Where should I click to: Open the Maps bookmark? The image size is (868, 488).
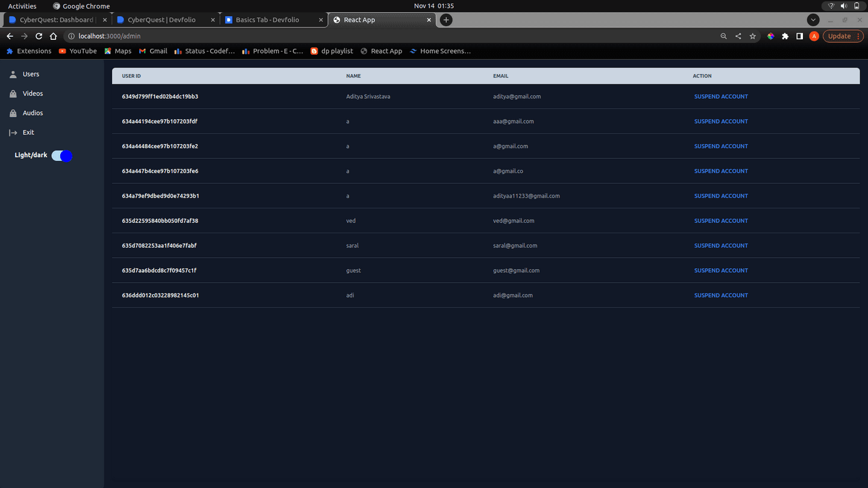tap(118, 51)
